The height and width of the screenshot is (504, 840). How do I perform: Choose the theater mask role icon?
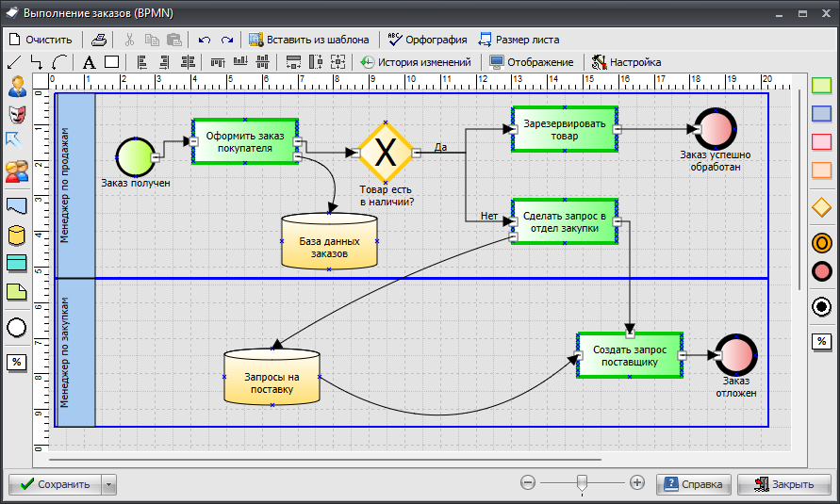pyautogui.click(x=17, y=115)
